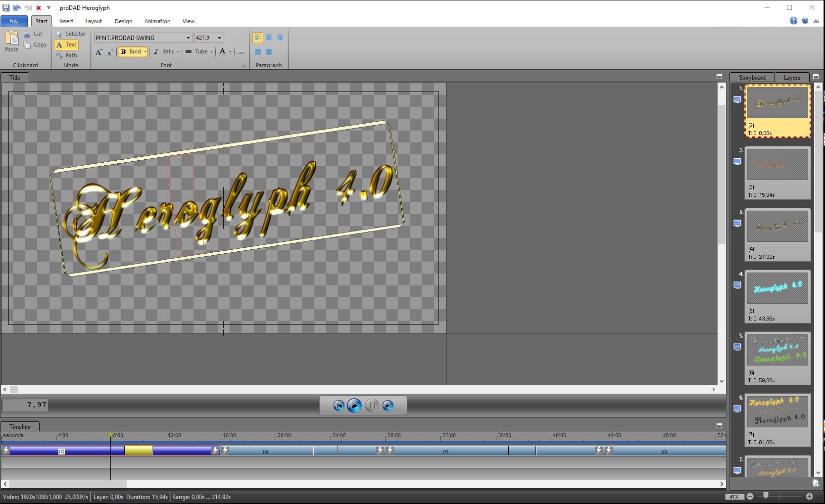
Task: Cut the selected text
Action: click(x=34, y=34)
